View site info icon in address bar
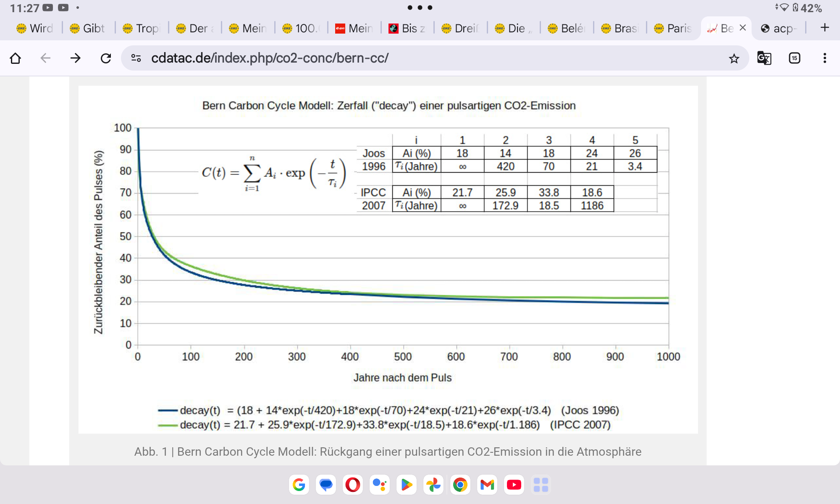 click(136, 58)
